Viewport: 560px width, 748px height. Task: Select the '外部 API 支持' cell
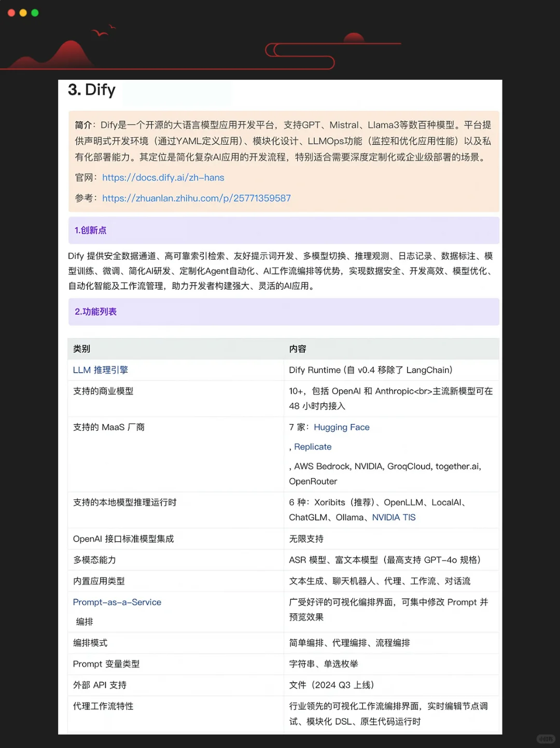pos(176,685)
